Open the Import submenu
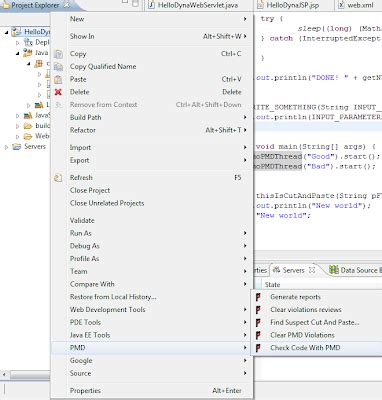Viewport: 382px width, 400px height. 152,147
